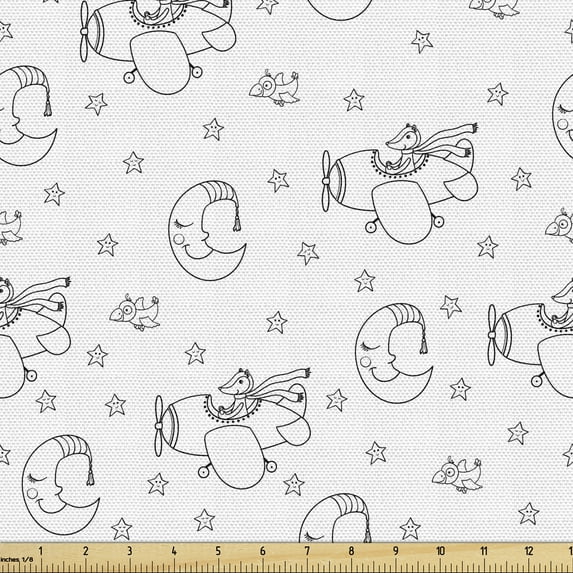Select the ruler number 10
This screenshot has width=573, height=573.
440,551
